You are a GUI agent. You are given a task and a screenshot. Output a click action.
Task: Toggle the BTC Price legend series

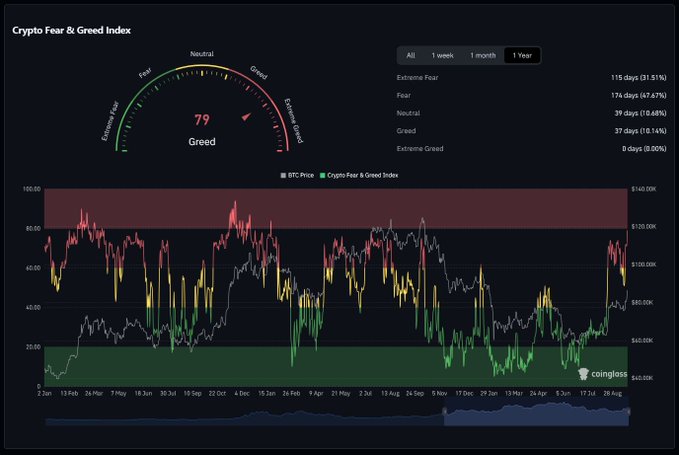pos(297,175)
